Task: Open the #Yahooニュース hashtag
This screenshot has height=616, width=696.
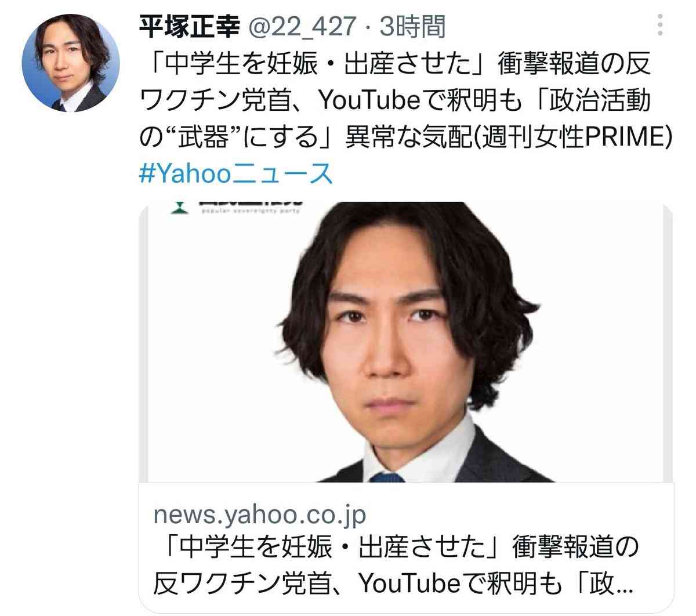Action: (x=237, y=174)
